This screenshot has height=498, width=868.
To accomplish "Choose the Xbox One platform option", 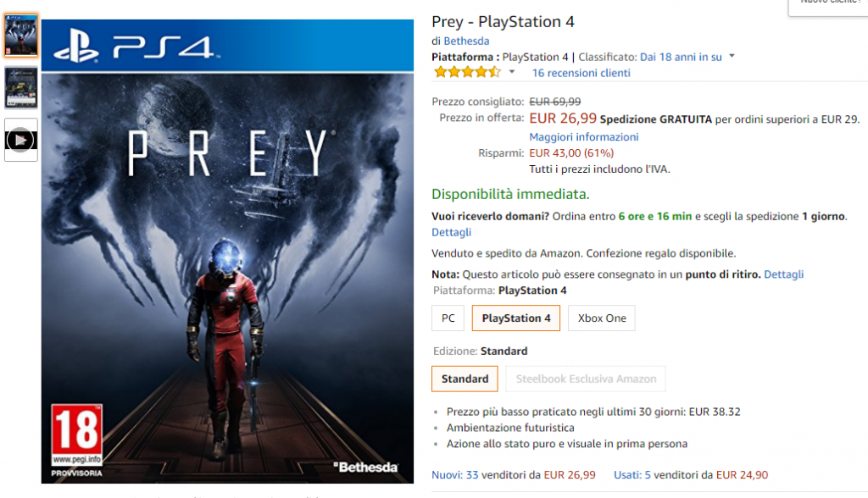I will [602, 318].
